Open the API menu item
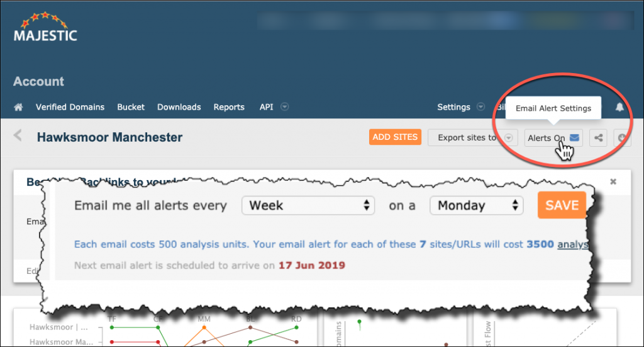Screen dimensions: 644x347 point(266,107)
